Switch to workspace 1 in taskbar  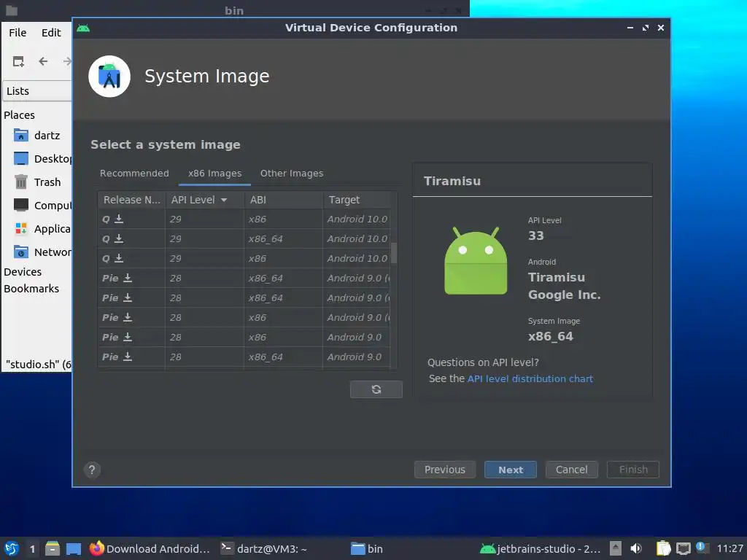tap(32, 548)
